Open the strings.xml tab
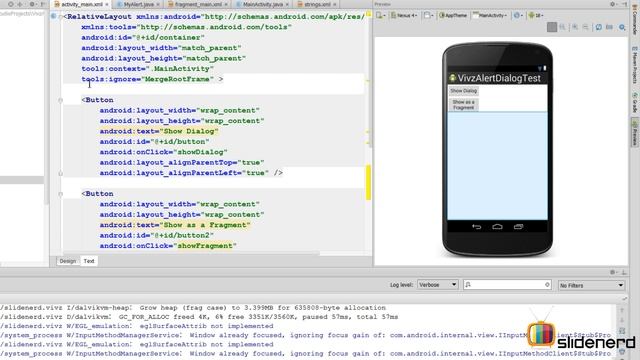This screenshot has height=360, width=640. pyautogui.click(x=317, y=4)
